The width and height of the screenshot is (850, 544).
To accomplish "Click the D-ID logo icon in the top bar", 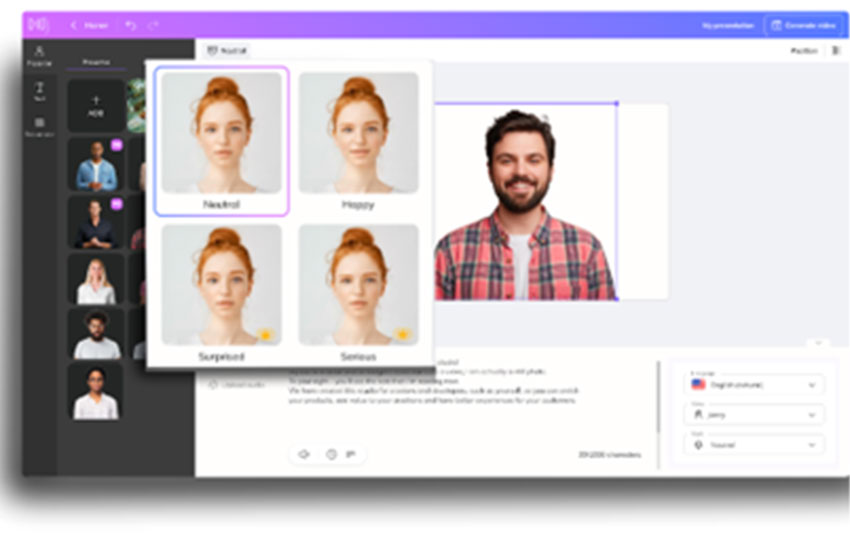I will pos(38,25).
